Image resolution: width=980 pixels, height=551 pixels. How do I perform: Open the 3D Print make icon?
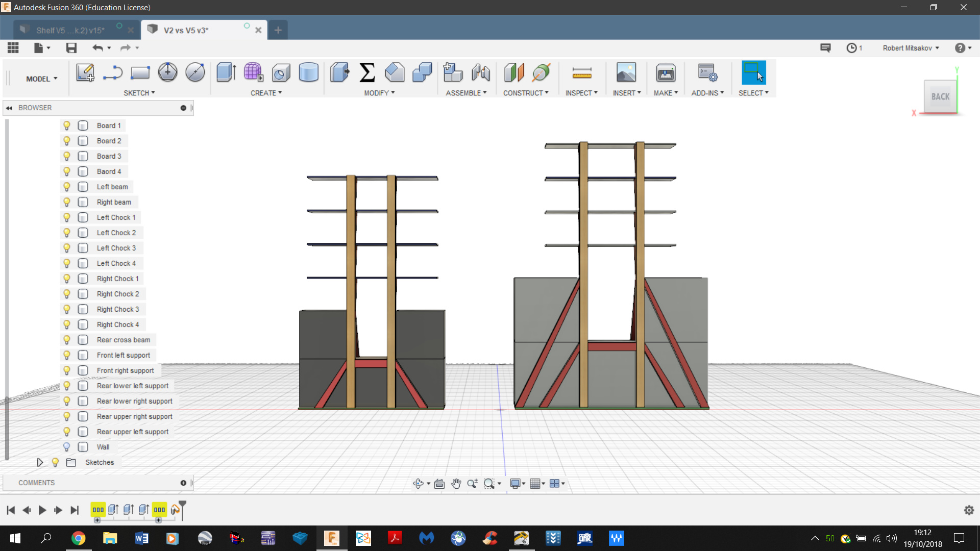tap(666, 72)
